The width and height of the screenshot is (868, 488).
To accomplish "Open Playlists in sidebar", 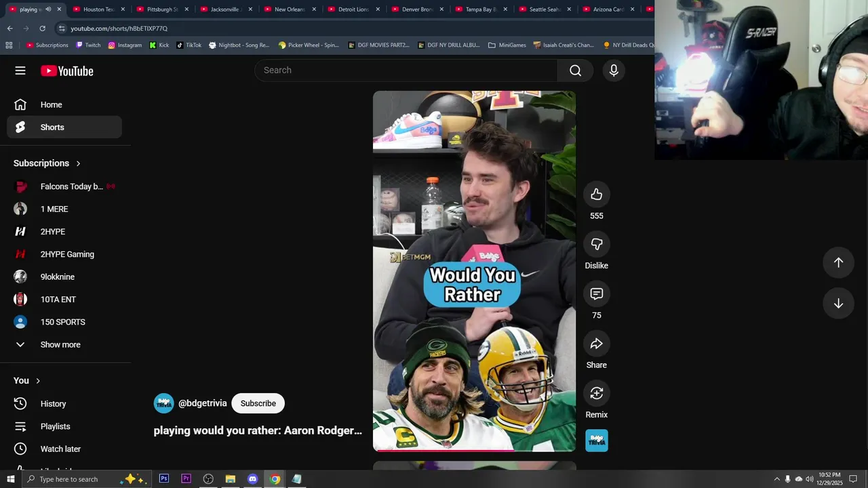I will [x=64, y=426].
